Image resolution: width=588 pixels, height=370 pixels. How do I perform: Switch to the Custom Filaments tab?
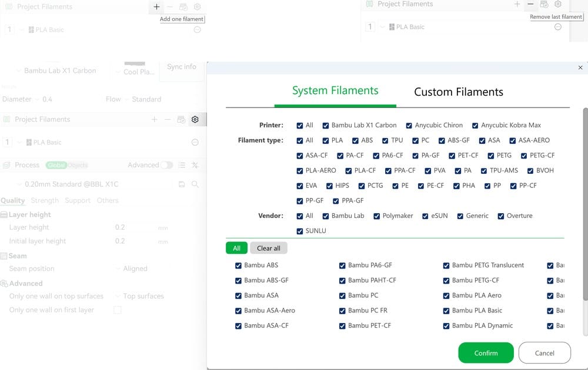pyautogui.click(x=458, y=92)
